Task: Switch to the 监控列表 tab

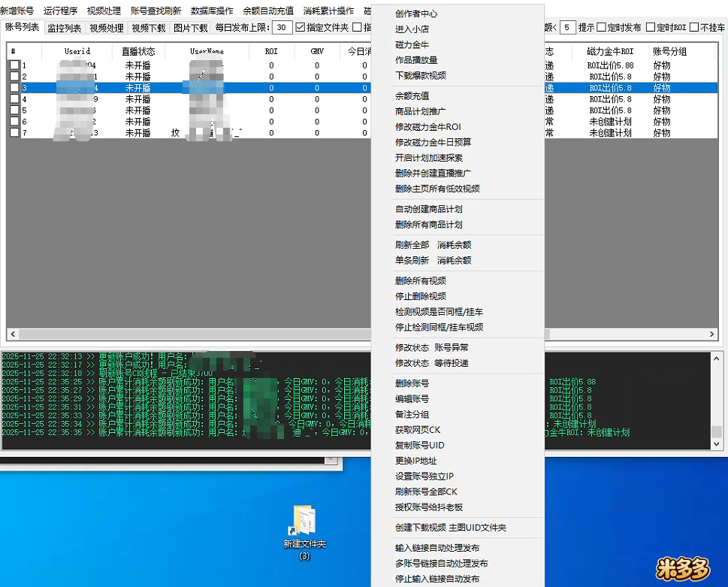Action: [64, 28]
